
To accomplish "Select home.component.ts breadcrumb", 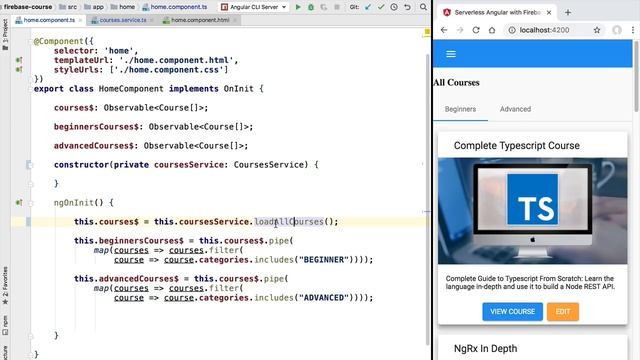I will click(x=175, y=7).
